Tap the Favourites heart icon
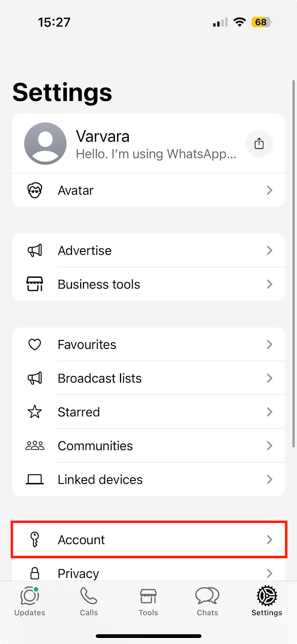The image size is (297, 644). (35, 345)
